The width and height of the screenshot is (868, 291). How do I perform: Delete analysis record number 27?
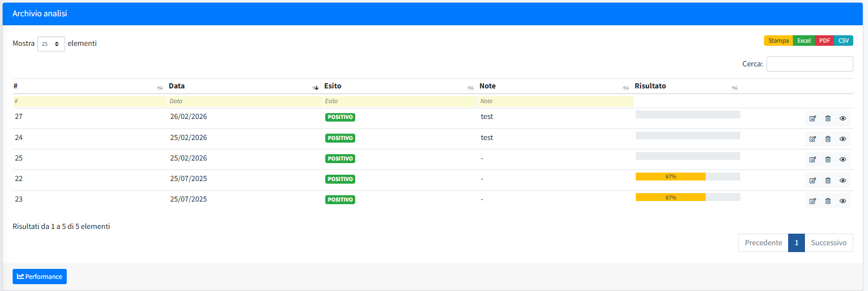828,118
